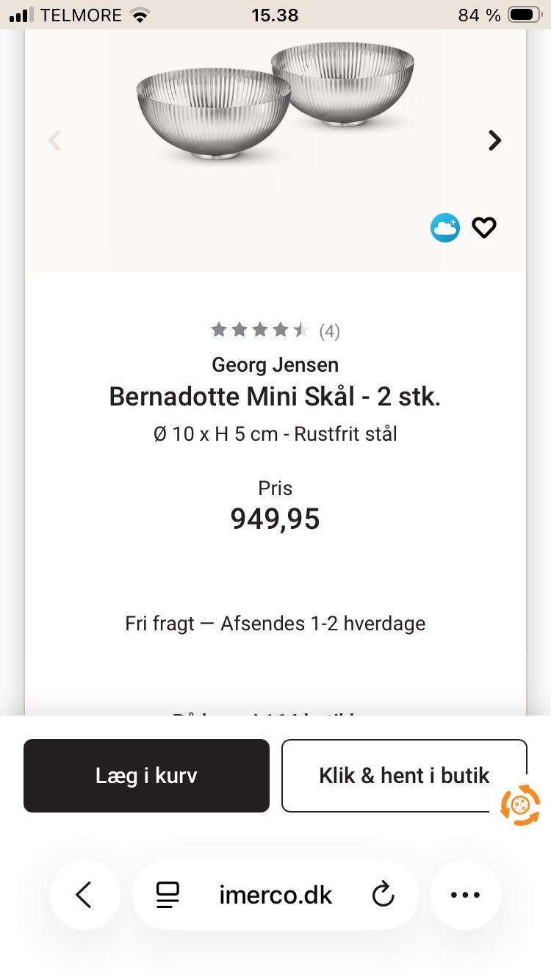Tap the 949,95 price

pos(275,519)
